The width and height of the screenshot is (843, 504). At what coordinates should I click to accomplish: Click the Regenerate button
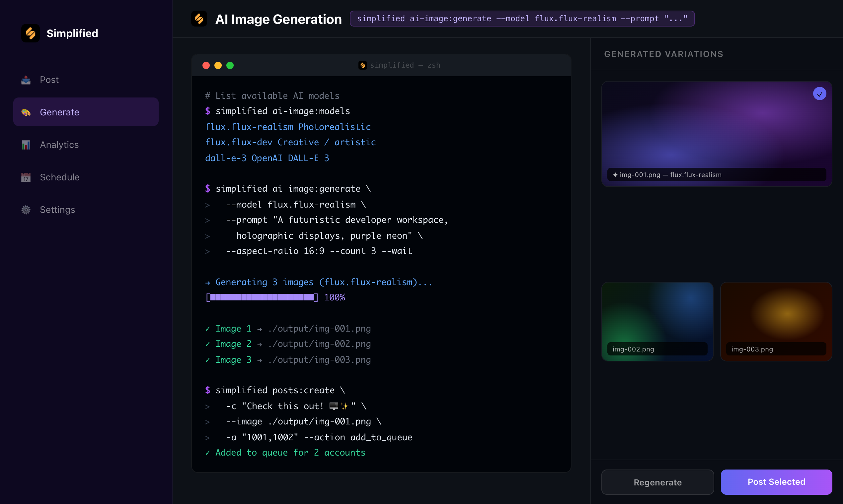657,482
